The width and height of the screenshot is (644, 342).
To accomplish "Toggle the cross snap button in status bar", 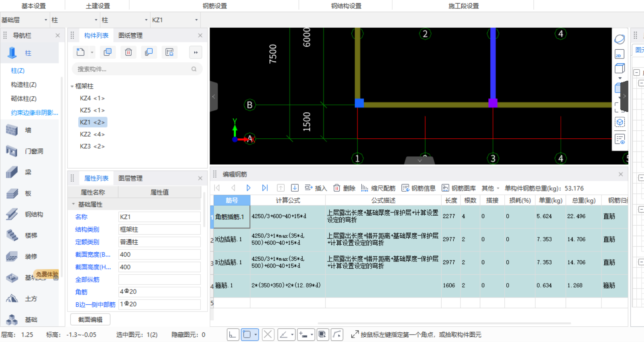I will pos(268,334).
